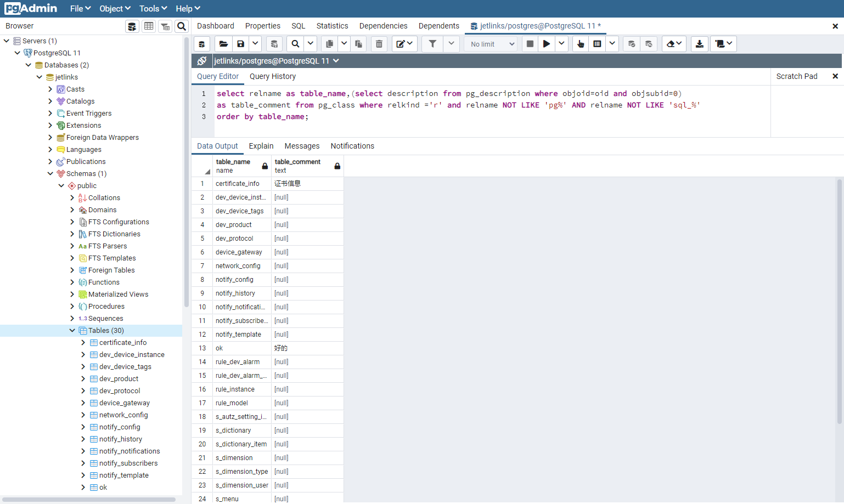Switch to the Dashboard tab
This screenshot has width=844, height=504.
pyautogui.click(x=216, y=26)
